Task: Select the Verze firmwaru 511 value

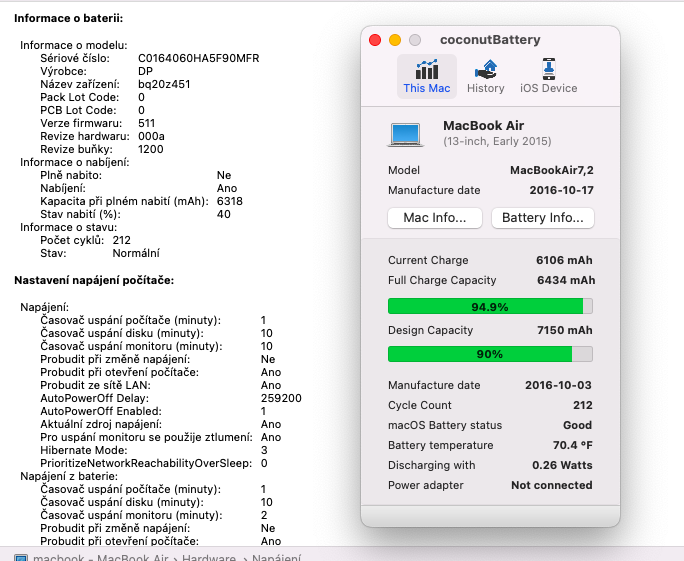Action: (146, 123)
